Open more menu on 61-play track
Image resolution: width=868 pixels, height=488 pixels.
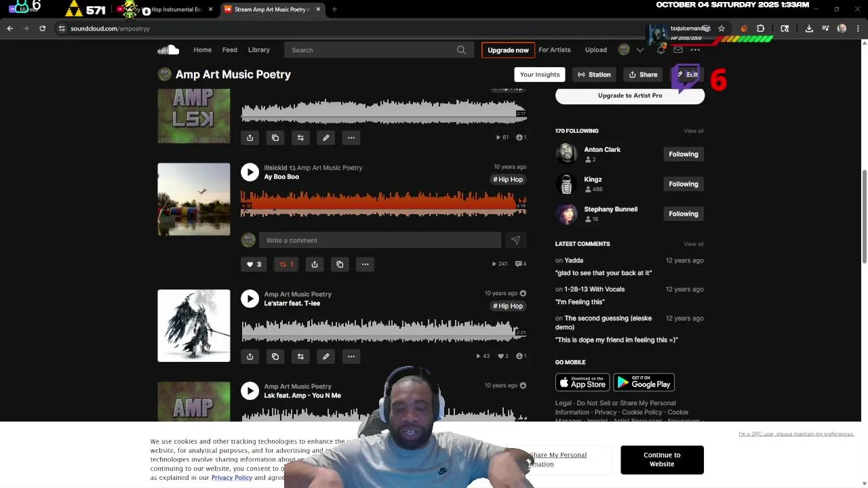point(351,138)
